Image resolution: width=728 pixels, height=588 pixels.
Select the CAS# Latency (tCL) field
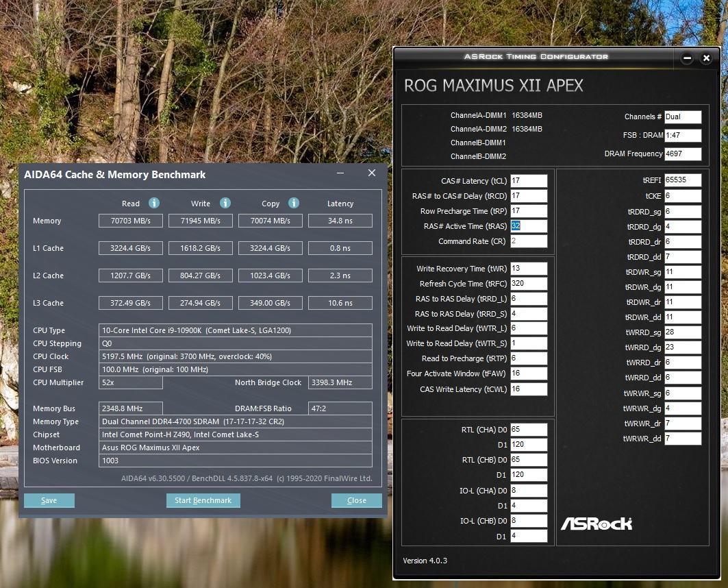click(x=529, y=181)
